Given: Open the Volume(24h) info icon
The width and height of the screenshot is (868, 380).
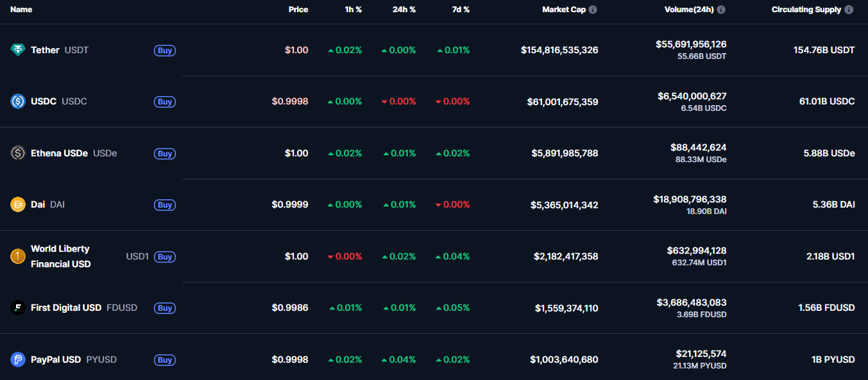Looking at the screenshot, I should coord(721,10).
